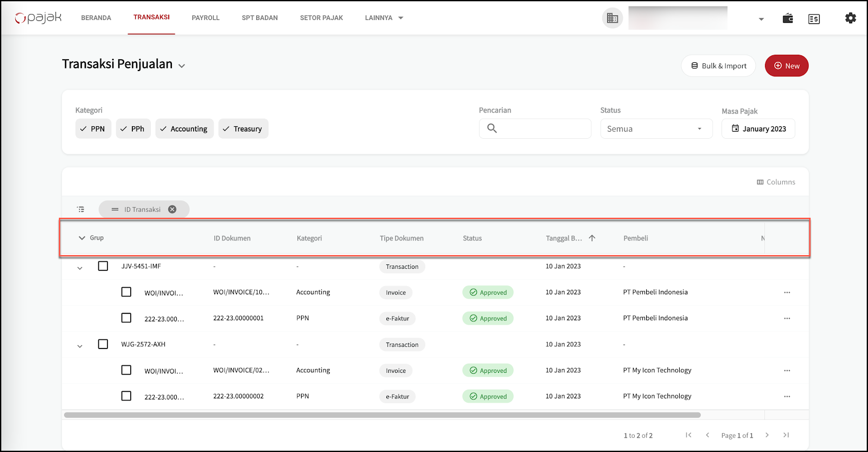Select checkbox for WJG-2572-AXH group
Screen dimensions: 868x452
103,344
